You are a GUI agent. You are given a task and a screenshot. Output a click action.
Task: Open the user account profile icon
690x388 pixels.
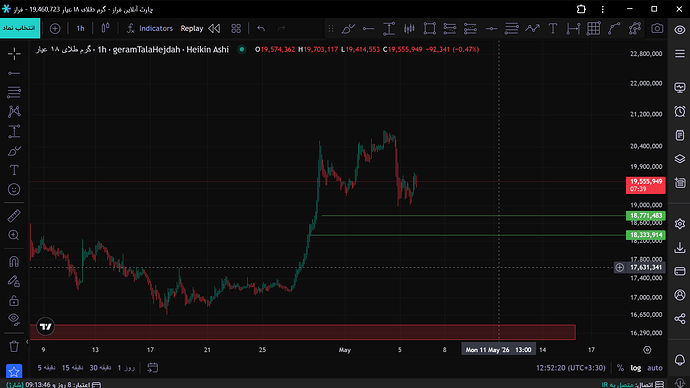click(679, 295)
